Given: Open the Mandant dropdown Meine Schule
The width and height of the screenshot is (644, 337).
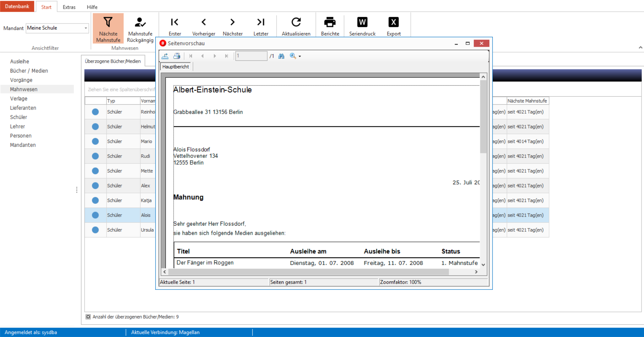Looking at the screenshot, I should 57,28.
